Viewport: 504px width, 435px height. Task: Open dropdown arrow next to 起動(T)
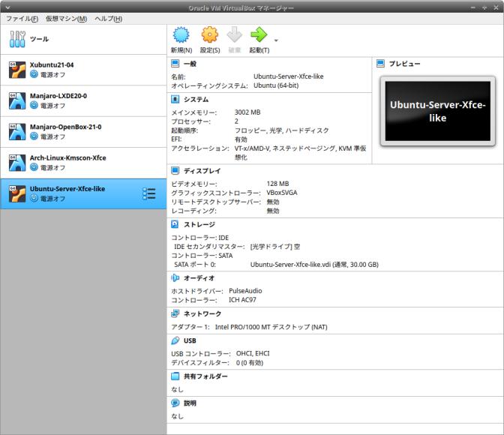[276, 40]
